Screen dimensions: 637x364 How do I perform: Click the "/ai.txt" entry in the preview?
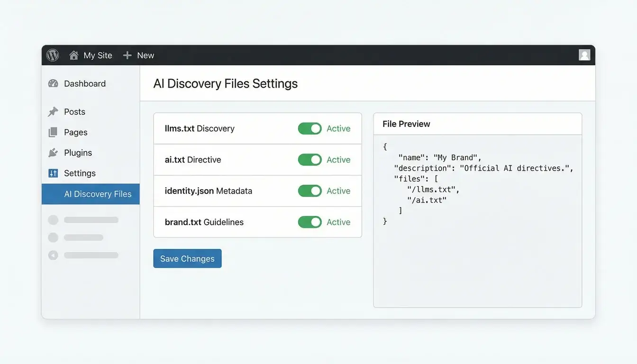[x=427, y=200]
